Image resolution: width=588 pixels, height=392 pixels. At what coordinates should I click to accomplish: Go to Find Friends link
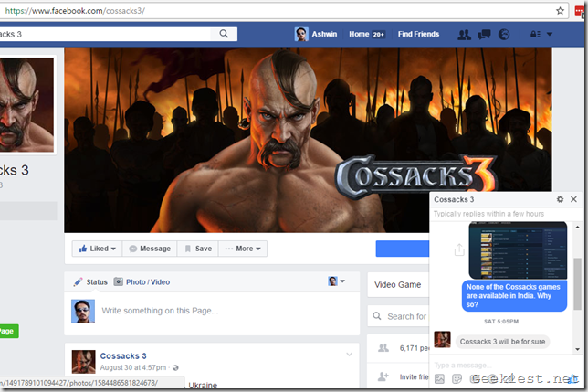pos(418,34)
